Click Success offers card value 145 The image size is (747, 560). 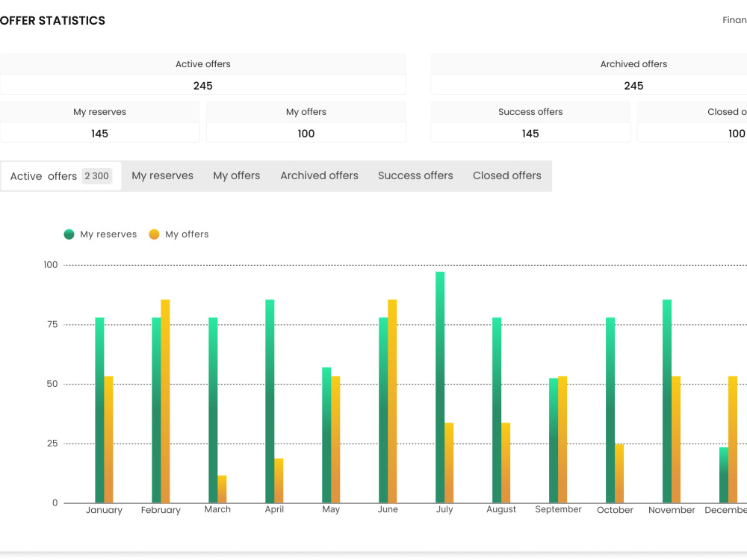tap(530, 134)
